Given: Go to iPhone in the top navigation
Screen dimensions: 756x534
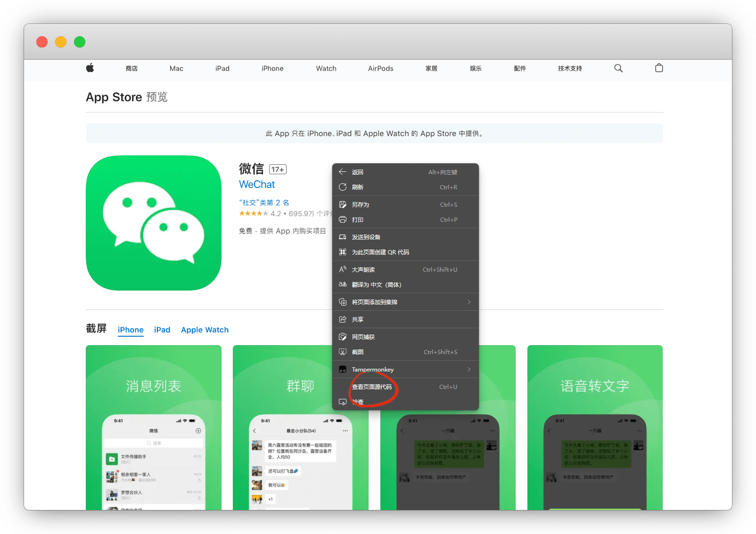Looking at the screenshot, I should coord(272,69).
